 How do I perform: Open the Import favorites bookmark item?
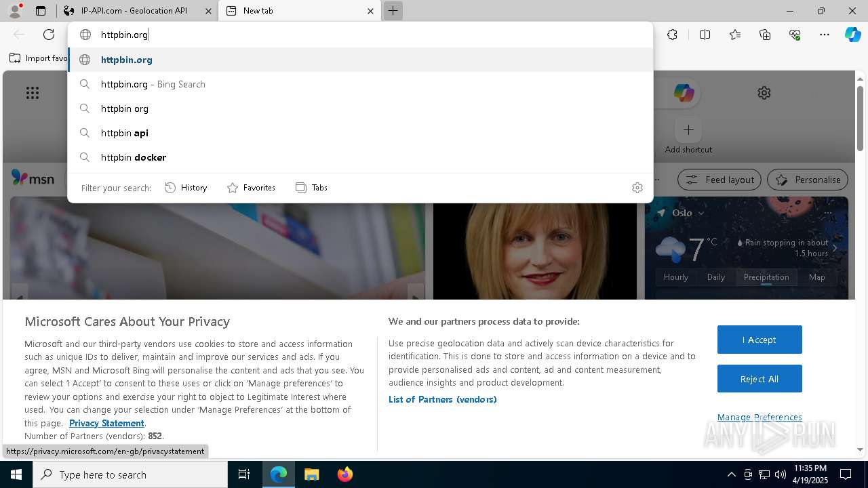[39, 58]
